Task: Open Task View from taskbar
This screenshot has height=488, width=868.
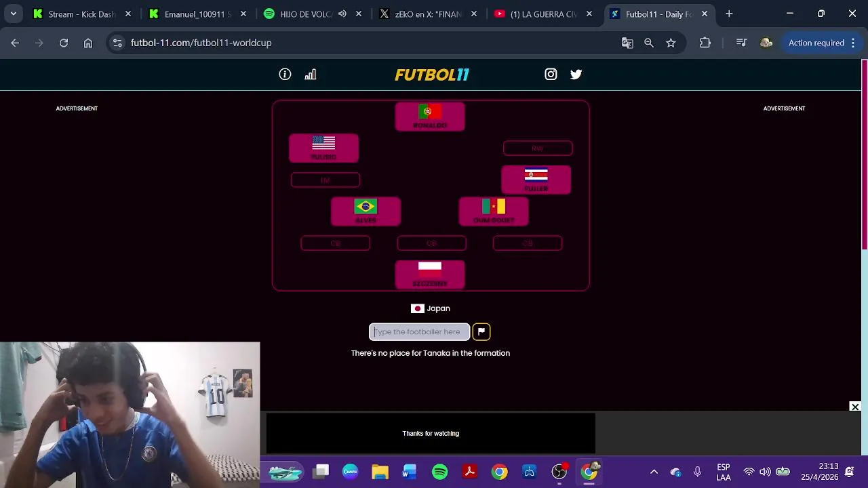Action: (x=321, y=471)
